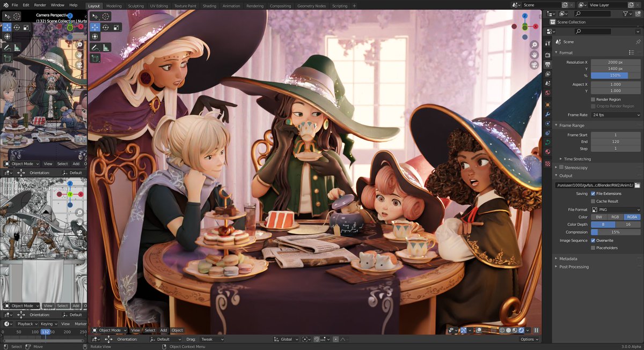Open the Playback menu in timeline
644x350 pixels.
27,324
